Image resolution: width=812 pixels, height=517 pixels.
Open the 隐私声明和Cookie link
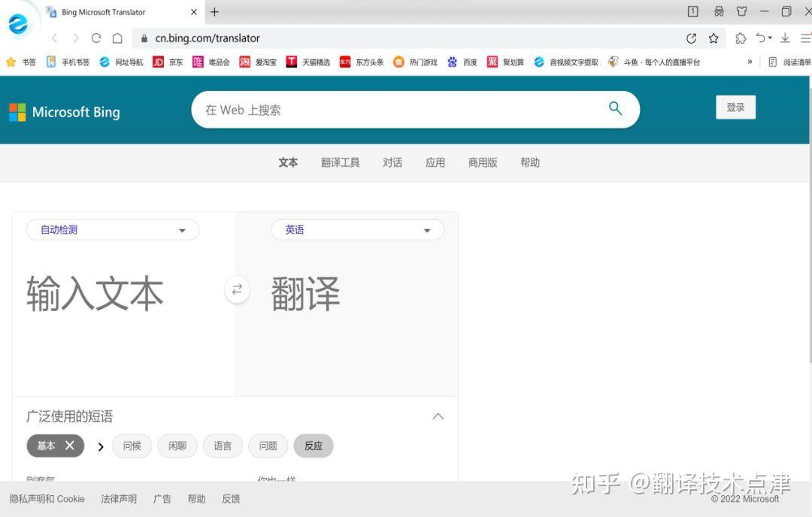[47, 498]
